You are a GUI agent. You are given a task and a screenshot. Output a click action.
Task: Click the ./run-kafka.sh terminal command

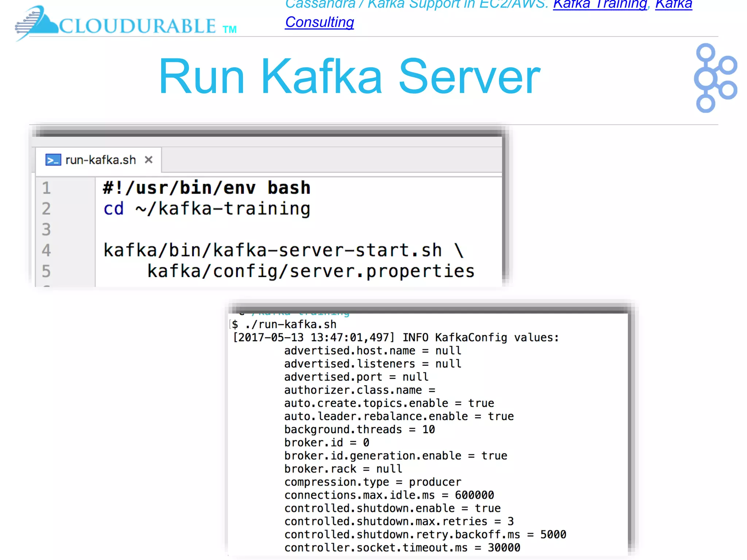[x=290, y=324]
